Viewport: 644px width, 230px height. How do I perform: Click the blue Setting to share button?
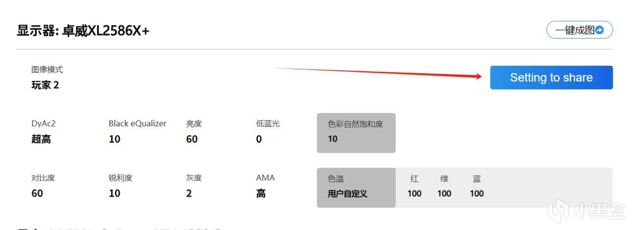click(x=551, y=78)
